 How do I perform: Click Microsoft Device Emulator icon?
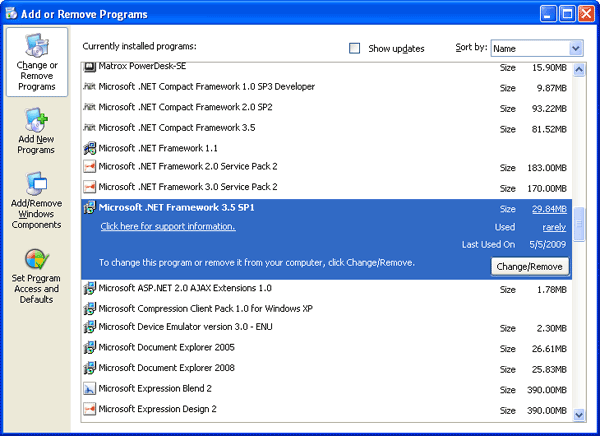point(90,327)
